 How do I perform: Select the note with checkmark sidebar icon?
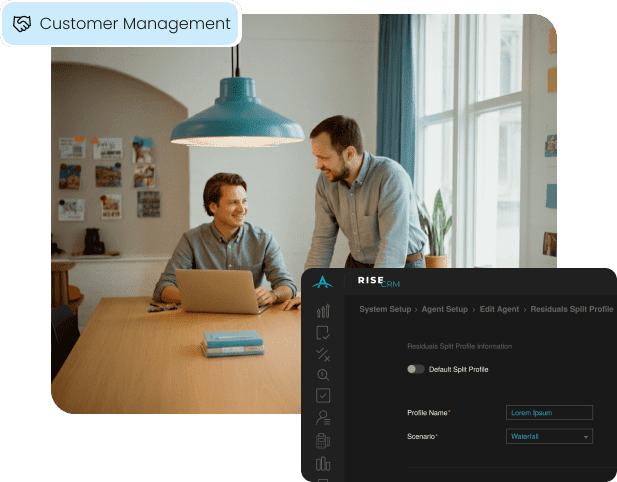322,332
